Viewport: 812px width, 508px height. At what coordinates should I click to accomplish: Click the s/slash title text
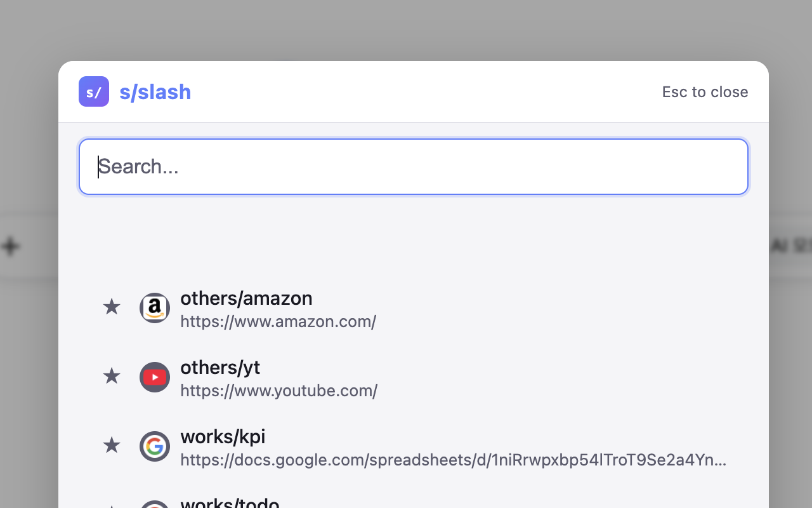(155, 91)
